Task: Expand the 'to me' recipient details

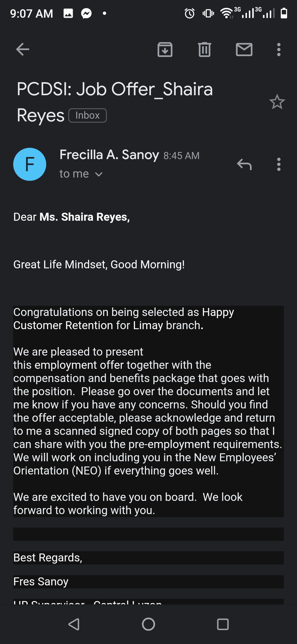Action: [x=81, y=174]
